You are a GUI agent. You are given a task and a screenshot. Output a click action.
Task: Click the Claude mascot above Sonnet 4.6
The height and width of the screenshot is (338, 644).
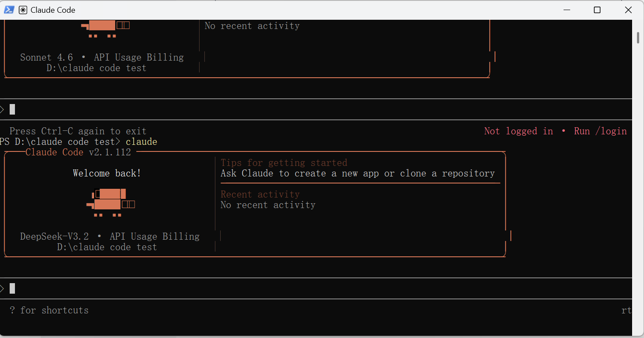[x=106, y=29]
